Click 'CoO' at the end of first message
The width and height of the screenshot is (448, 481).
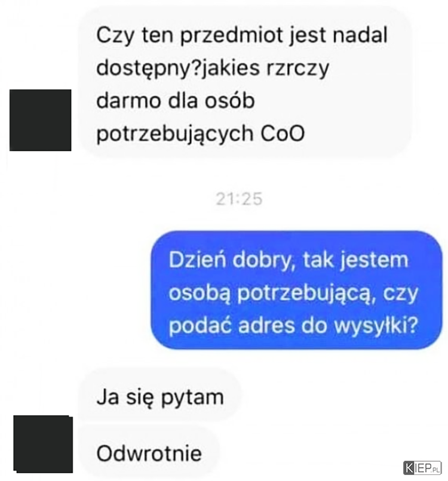283,134
